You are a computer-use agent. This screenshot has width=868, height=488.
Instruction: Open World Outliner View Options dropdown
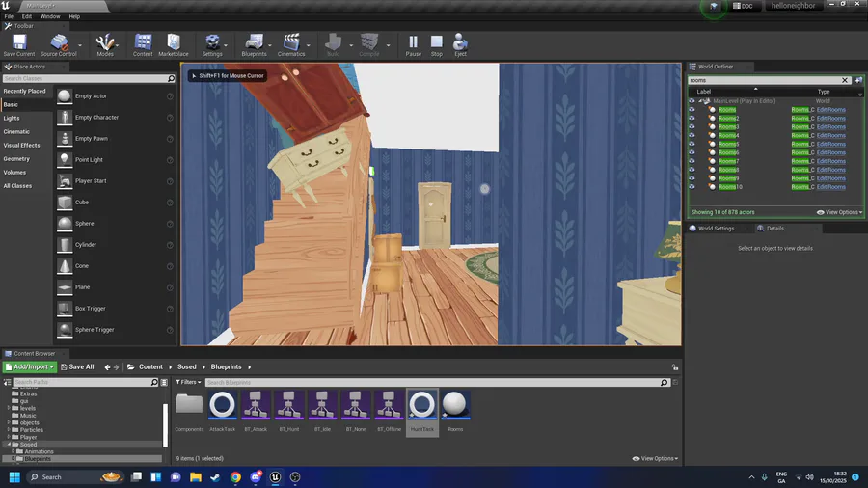(x=839, y=212)
